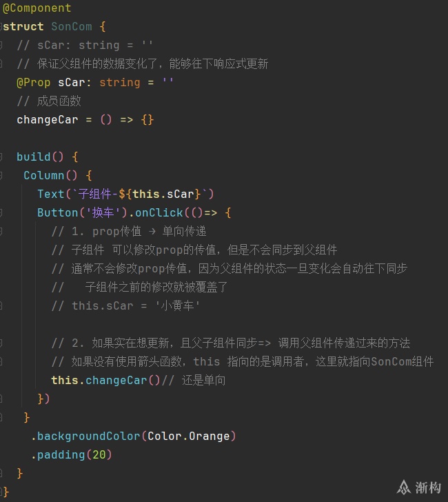The height and width of the screenshot is (502, 448).
Task: Collapse the build() method fold marker
Action: coord(1,157)
